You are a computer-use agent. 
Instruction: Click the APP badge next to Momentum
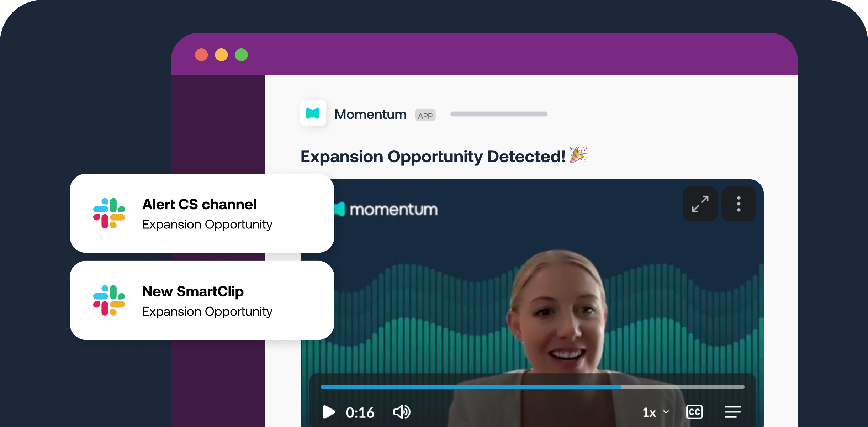click(425, 115)
